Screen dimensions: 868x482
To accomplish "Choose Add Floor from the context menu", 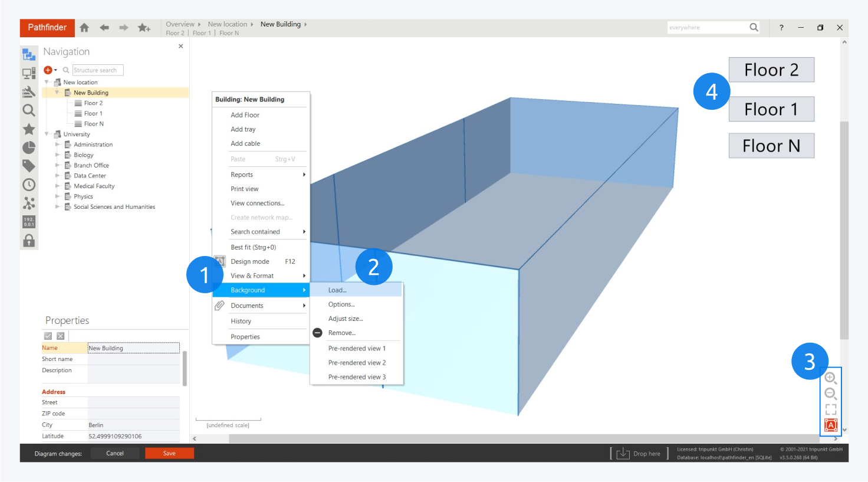I will tap(245, 115).
